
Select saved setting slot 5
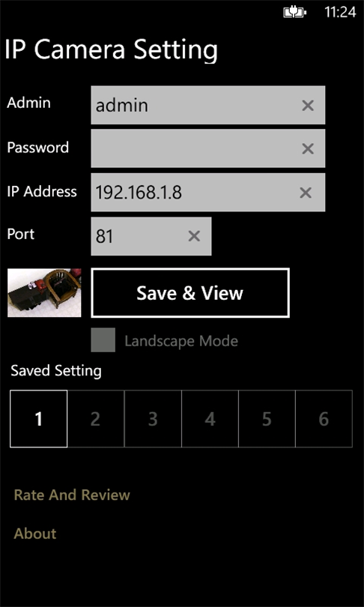pos(267,419)
